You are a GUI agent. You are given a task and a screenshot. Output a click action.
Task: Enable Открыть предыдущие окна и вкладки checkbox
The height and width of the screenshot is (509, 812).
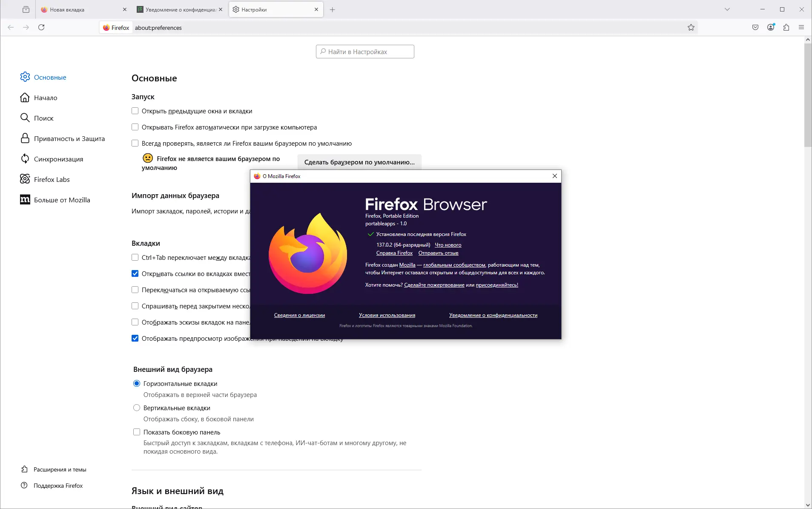pos(135,111)
